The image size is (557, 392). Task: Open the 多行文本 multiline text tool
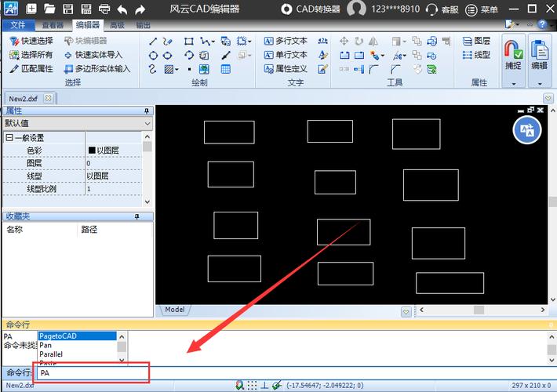tap(286, 41)
